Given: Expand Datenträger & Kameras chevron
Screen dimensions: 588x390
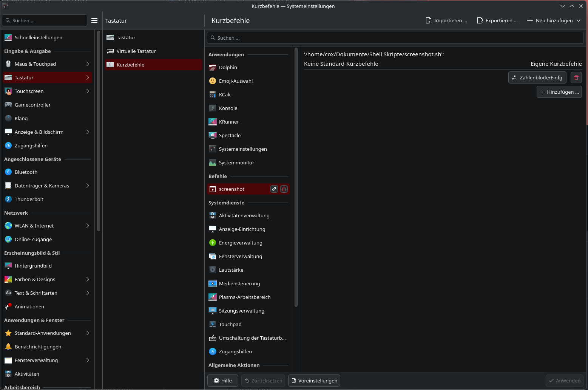Looking at the screenshot, I should coord(88,186).
